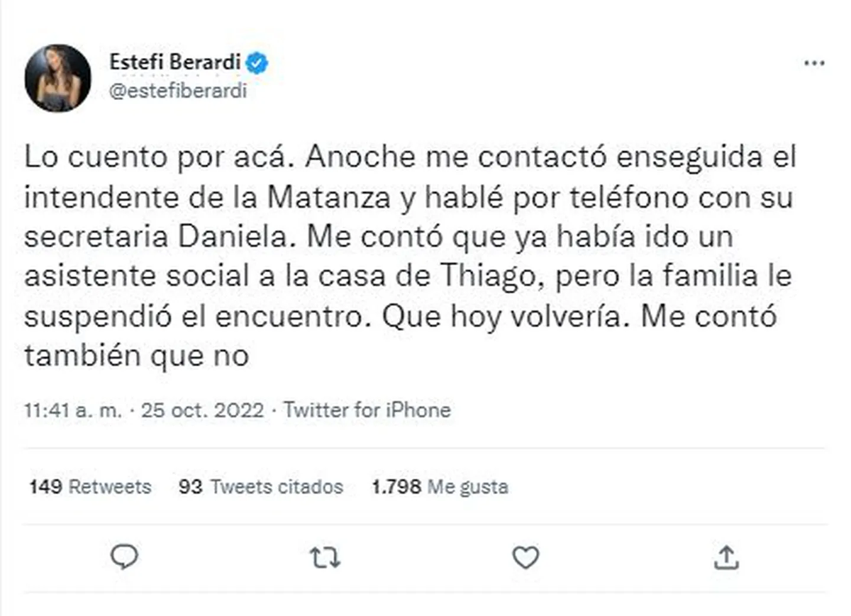Click the retweet arrows icon
Screen dimensions: 851x616
point(326,559)
